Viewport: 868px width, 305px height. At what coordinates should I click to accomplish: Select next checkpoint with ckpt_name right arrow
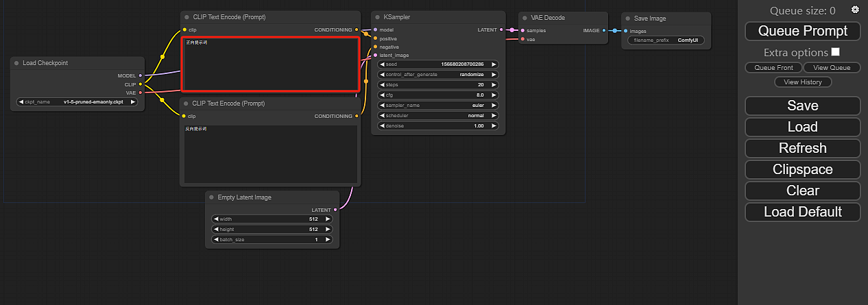pyautogui.click(x=133, y=102)
